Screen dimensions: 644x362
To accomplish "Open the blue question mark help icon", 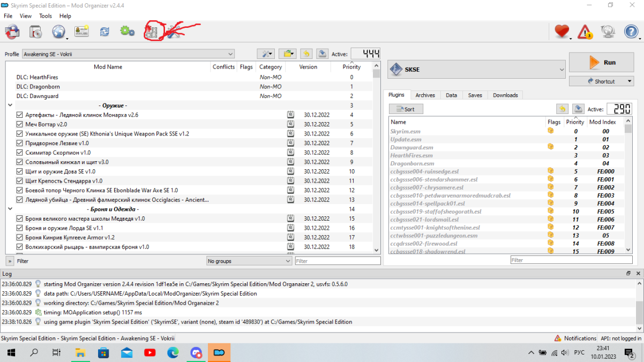I will 631,32.
